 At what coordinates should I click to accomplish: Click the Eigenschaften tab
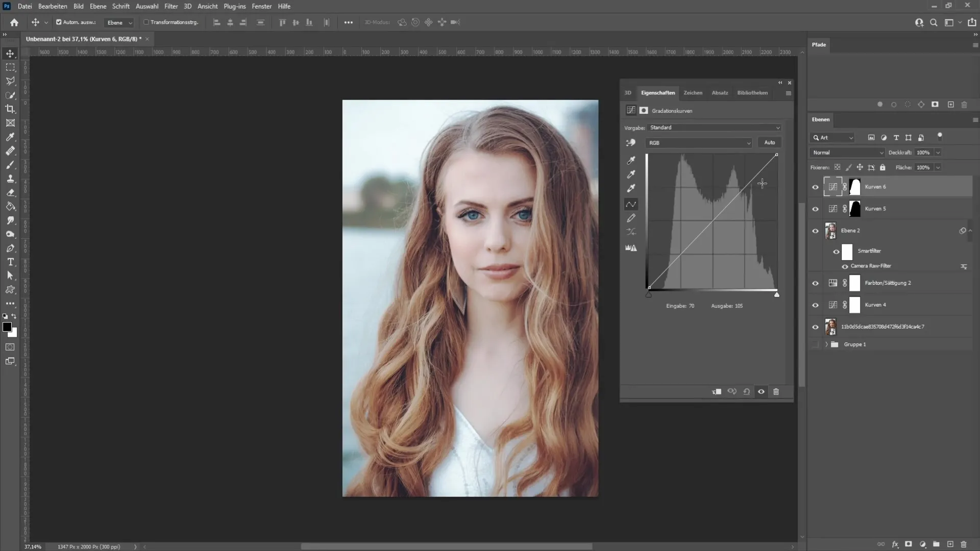[657, 92]
